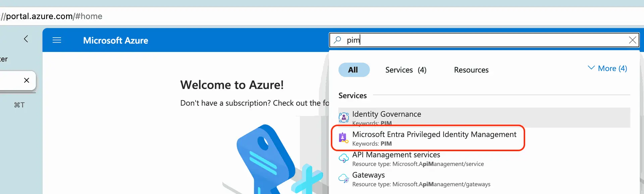This screenshot has width=644, height=194.
Task: Click the browser address bar URL
Action: [54, 16]
